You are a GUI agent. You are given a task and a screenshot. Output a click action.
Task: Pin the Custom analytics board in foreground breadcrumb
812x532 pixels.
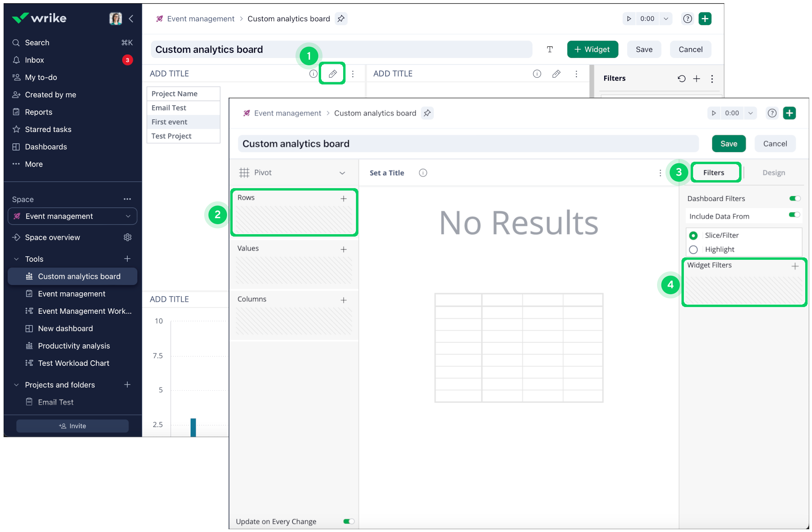click(427, 113)
